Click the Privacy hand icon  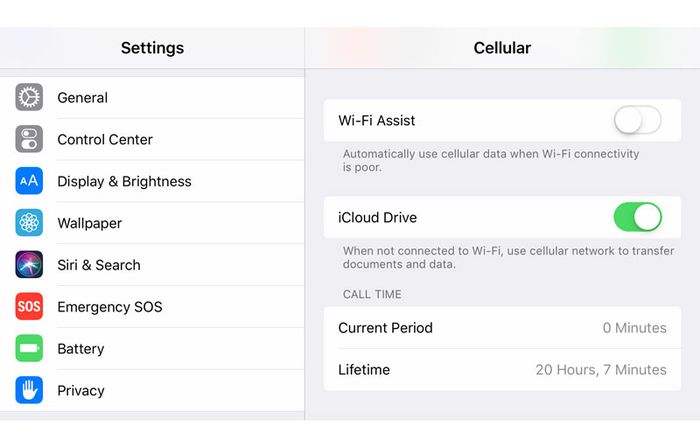click(x=29, y=390)
